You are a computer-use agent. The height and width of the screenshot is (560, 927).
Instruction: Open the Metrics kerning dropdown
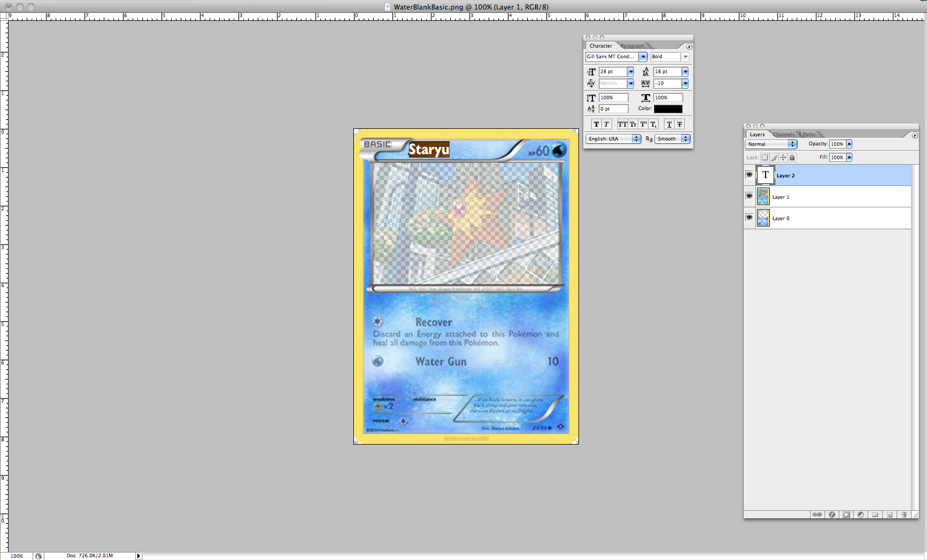tap(630, 83)
